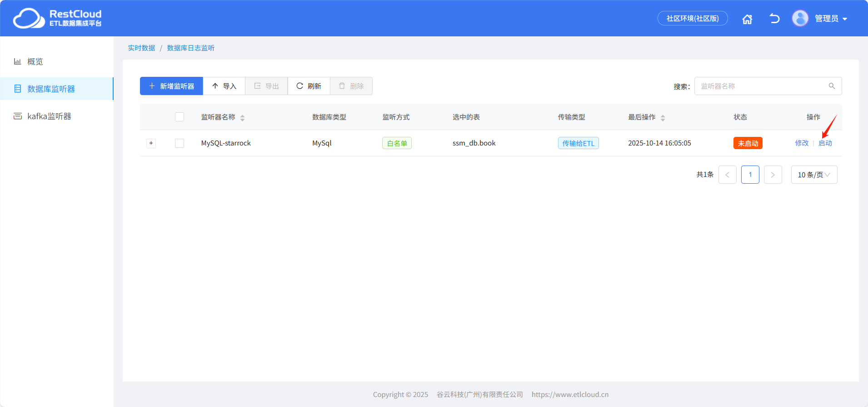The height and width of the screenshot is (407, 868).
Task: Click MySQL-starrock listener name
Action: point(226,143)
